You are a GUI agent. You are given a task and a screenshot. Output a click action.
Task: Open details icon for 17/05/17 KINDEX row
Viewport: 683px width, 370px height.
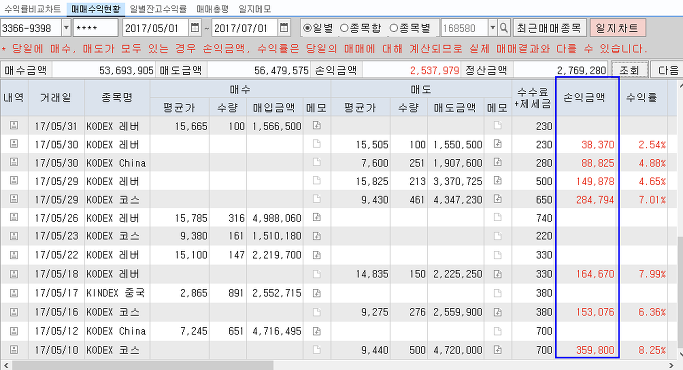[14, 293]
